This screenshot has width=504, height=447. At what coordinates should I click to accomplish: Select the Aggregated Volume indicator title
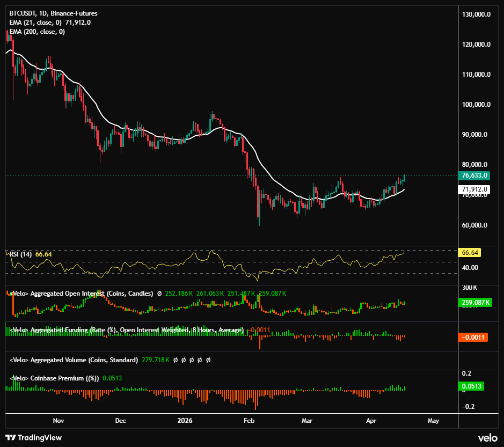(x=74, y=360)
